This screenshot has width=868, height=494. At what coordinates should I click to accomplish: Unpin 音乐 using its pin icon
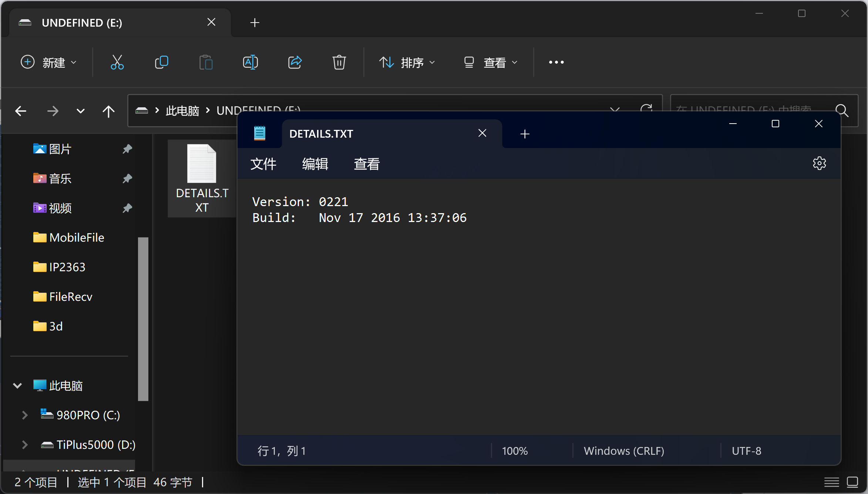coord(127,178)
